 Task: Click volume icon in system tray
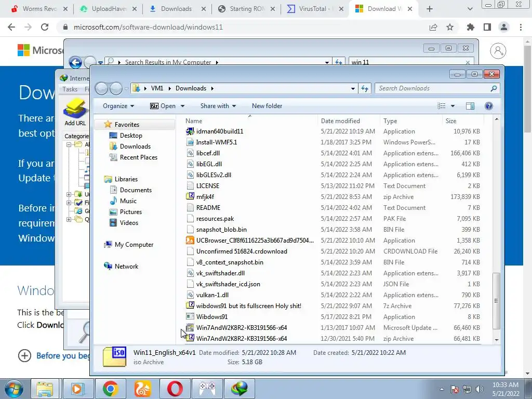click(x=479, y=389)
